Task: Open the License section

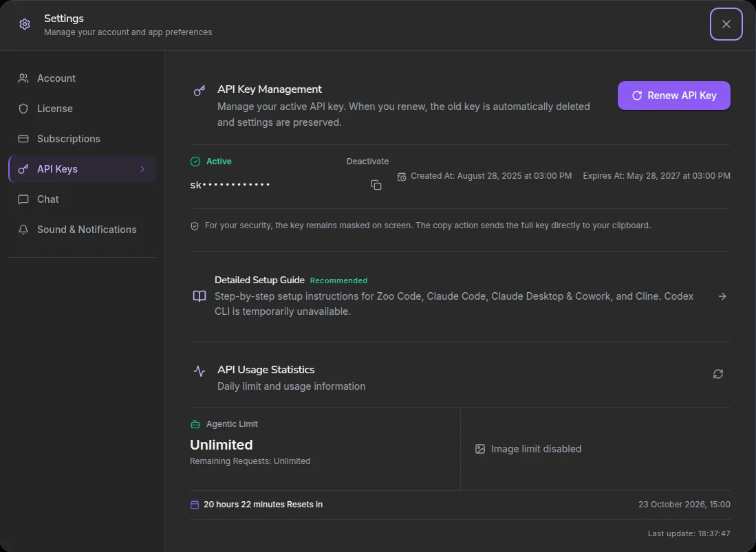Action: (82, 109)
